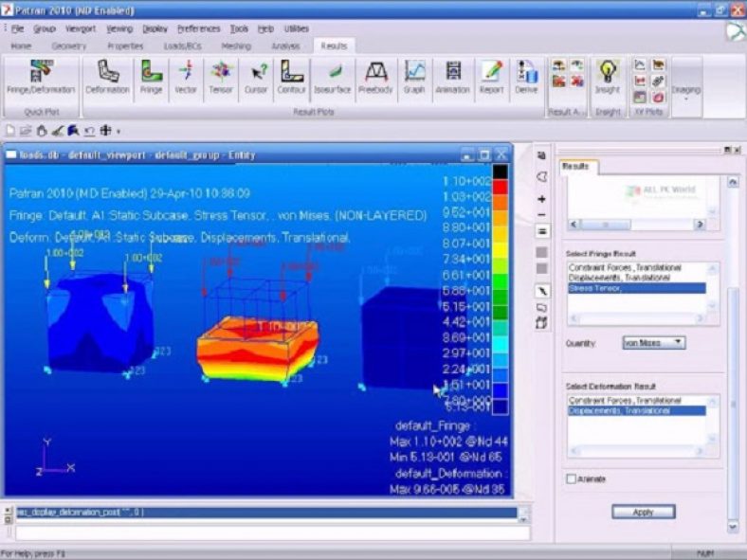The height and width of the screenshot is (560, 747).
Task: Click the minus icon in the side toolbar
Action: pyautogui.click(x=541, y=215)
